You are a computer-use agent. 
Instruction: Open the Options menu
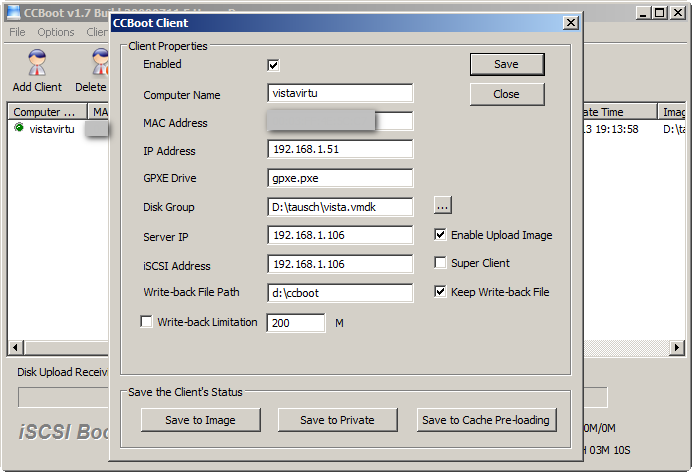pos(56,32)
